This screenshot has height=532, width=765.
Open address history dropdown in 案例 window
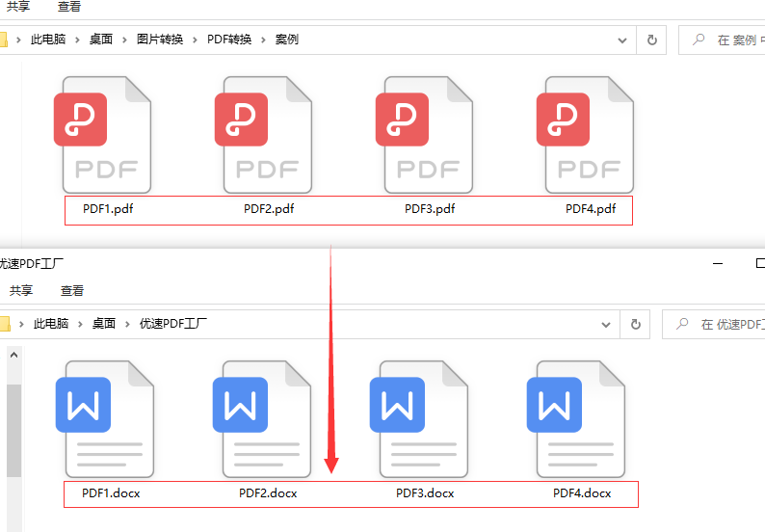tap(622, 40)
